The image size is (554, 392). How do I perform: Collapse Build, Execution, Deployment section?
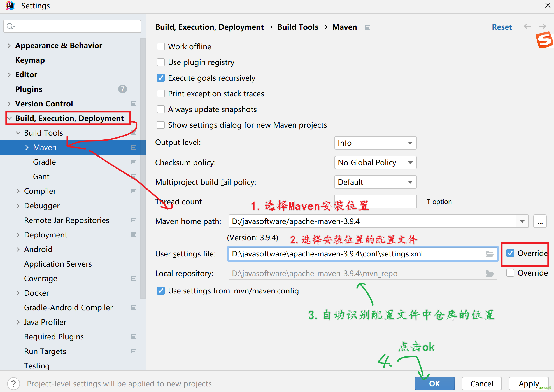(10, 118)
